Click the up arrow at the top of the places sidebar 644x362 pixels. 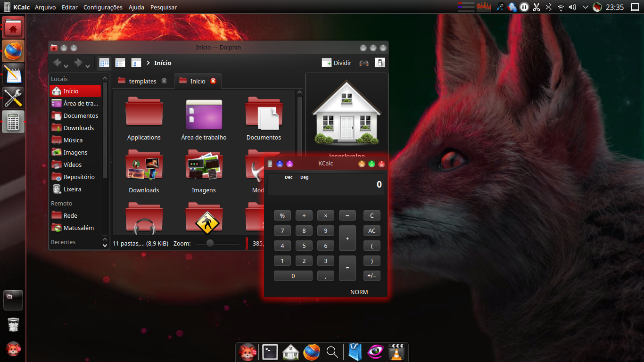pyautogui.click(x=105, y=78)
